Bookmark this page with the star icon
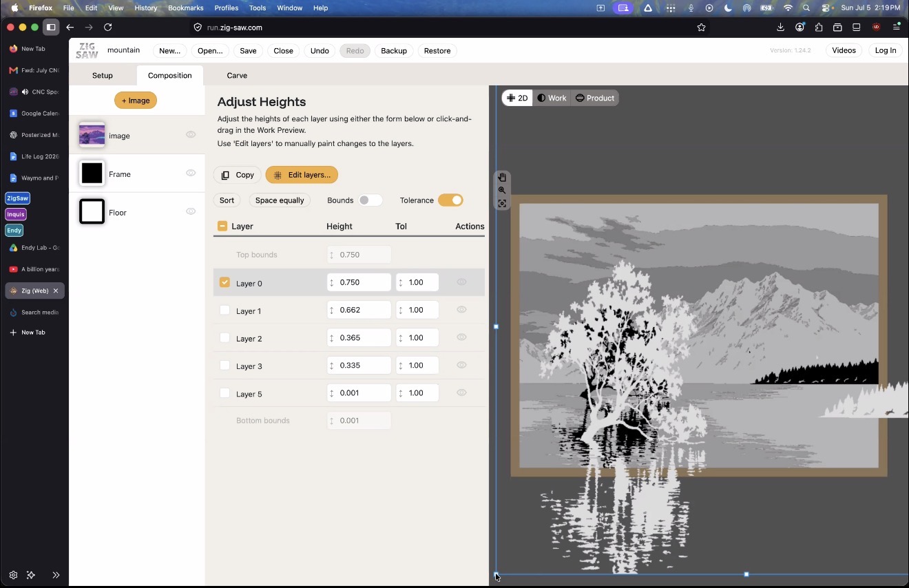The image size is (909, 588). pyautogui.click(x=701, y=28)
